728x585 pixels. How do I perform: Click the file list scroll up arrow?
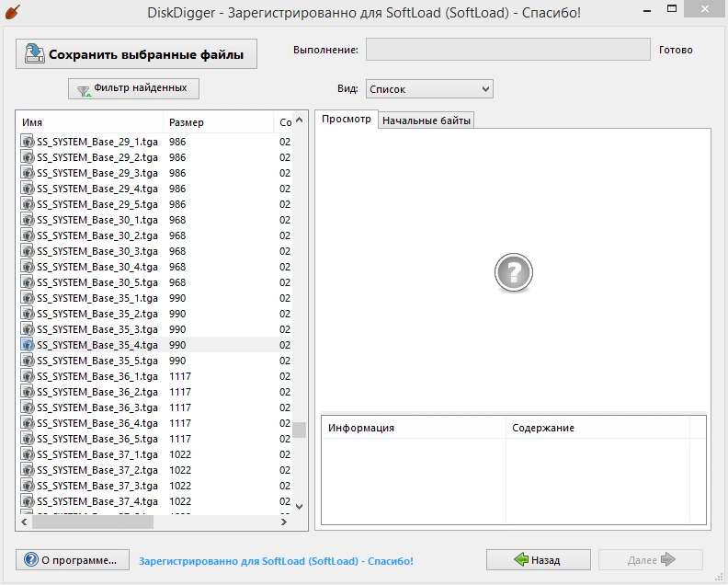(300, 120)
